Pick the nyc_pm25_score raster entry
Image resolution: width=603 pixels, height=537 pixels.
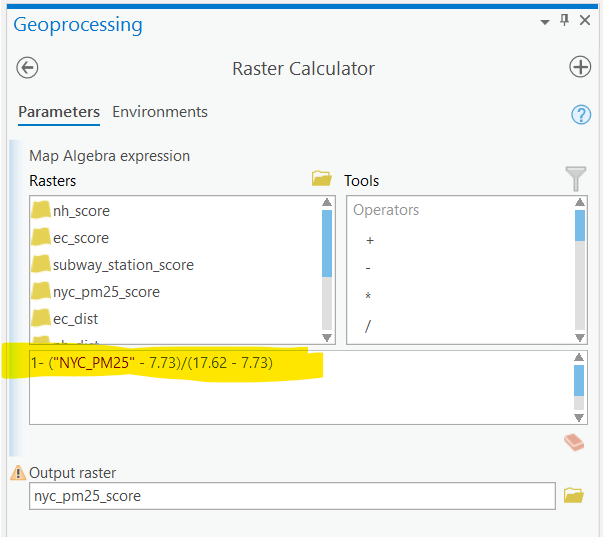pos(105,292)
